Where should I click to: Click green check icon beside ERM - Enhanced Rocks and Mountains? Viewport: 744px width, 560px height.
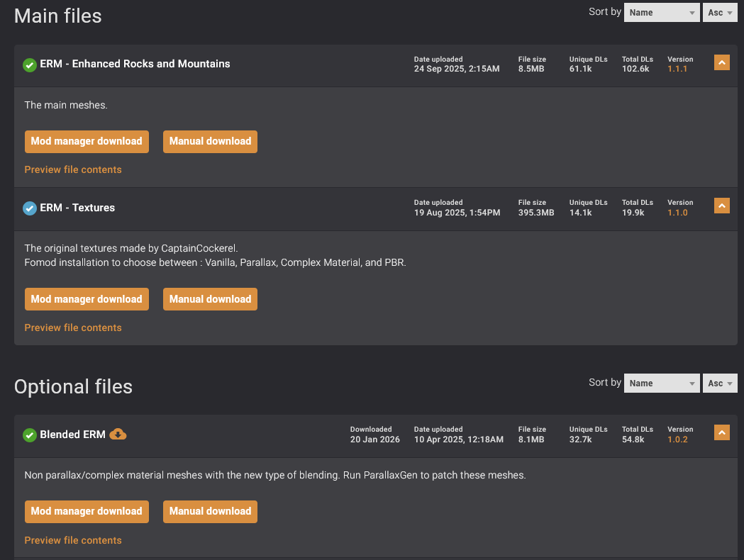29,65
